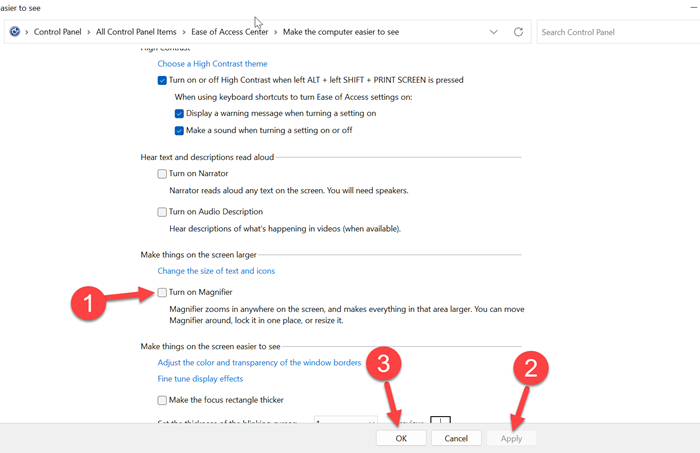Image resolution: width=700 pixels, height=453 pixels.
Task: Expand the chevron before the Control Panel breadcrumb
Action: point(27,32)
